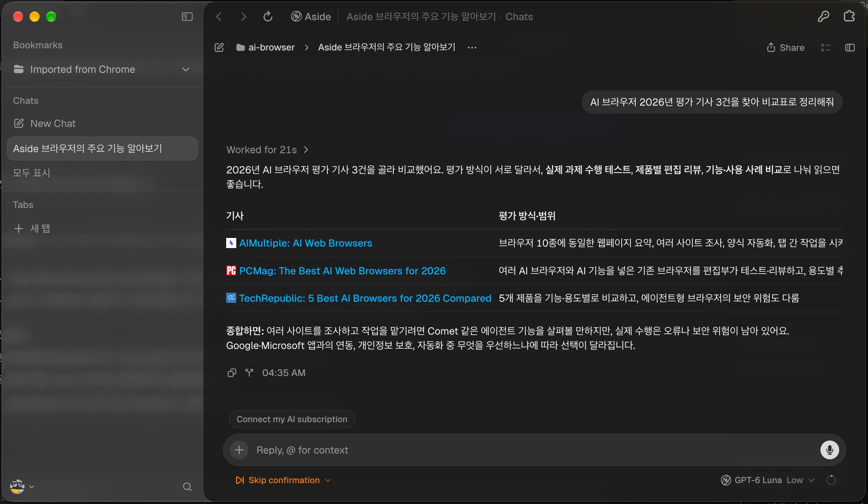Click the 기사 column header
868x504 pixels.
coord(235,216)
